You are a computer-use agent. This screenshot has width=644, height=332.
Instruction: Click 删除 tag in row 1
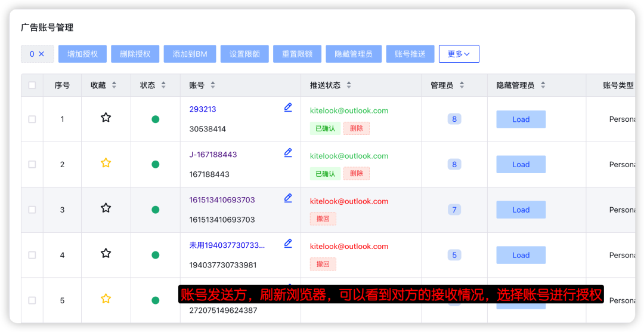click(357, 128)
